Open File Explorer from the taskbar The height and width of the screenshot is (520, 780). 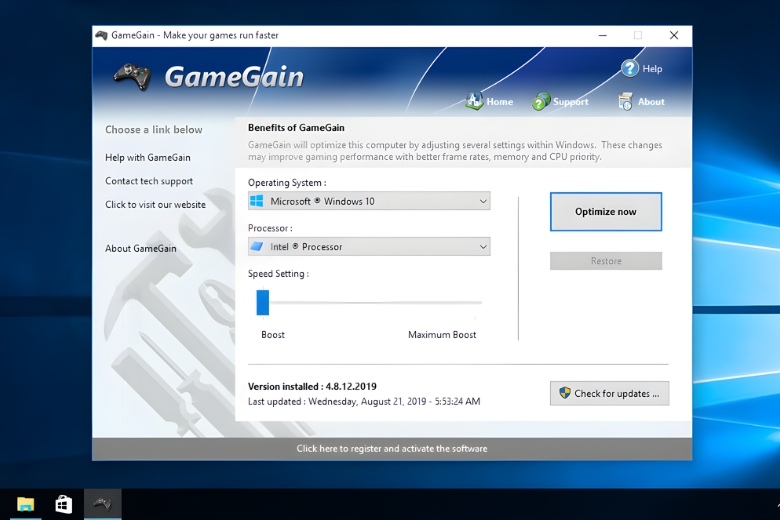pos(25,504)
